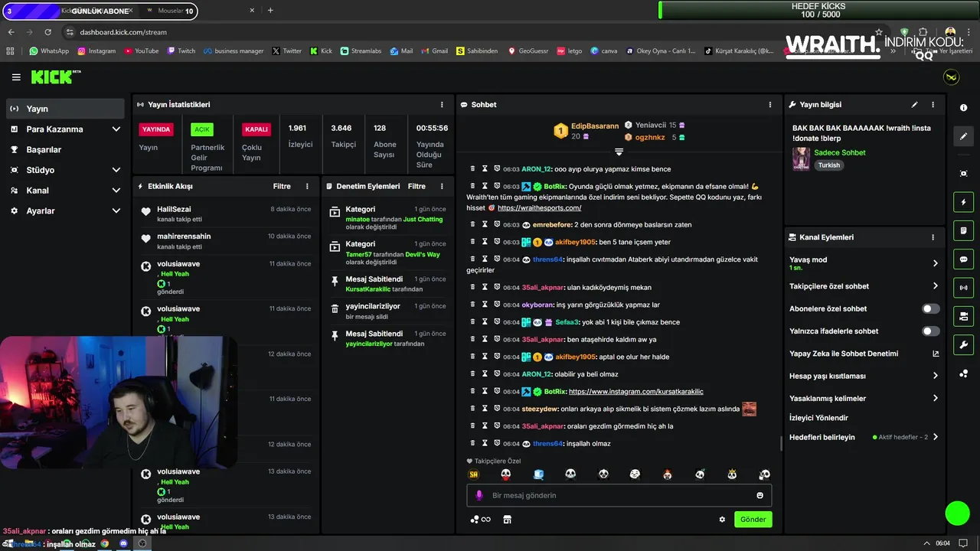980x551 pixels.
Task: Open external link icon for Yapay Zeka ile Sohbet Denetimi
Action: pyautogui.click(x=935, y=354)
